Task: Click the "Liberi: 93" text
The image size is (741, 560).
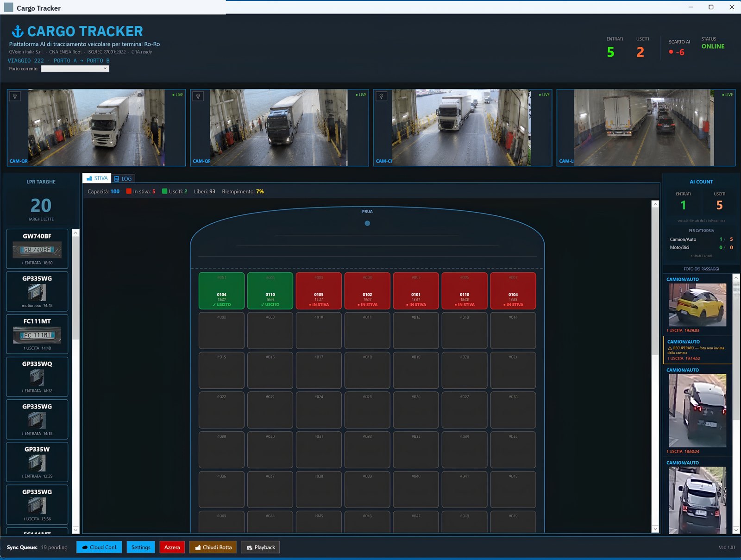Action: pyautogui.click(x=205, y=191)
